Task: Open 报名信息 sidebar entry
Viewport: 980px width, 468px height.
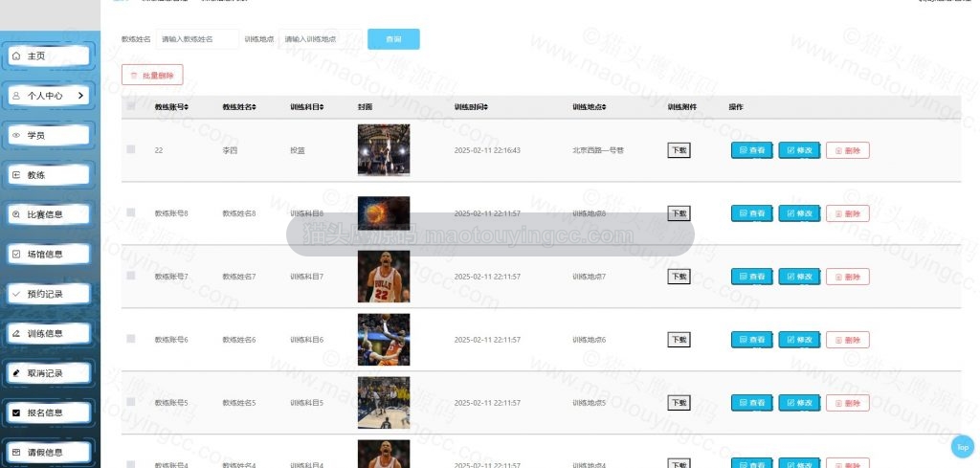Action: [49, 412]
